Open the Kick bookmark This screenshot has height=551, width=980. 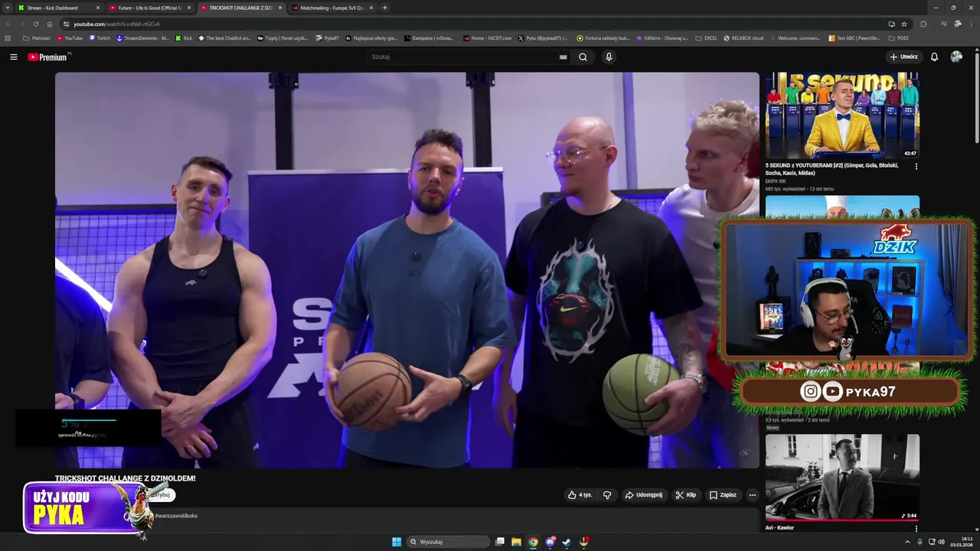184,37
